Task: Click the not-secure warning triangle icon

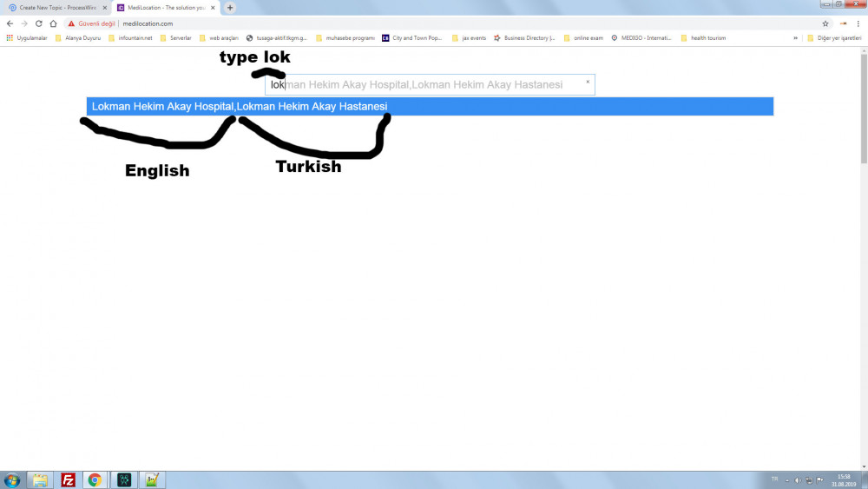Action: click(x=71, y=23)
